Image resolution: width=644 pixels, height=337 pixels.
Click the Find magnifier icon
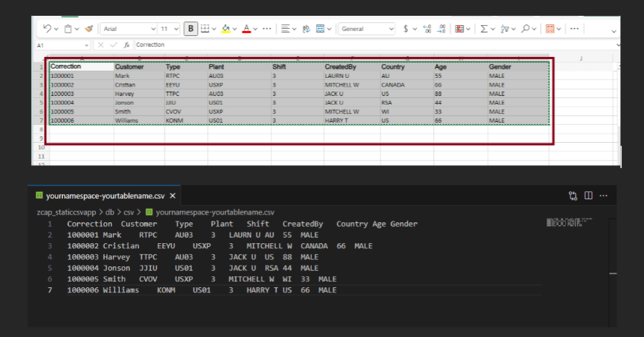[526, 29]
